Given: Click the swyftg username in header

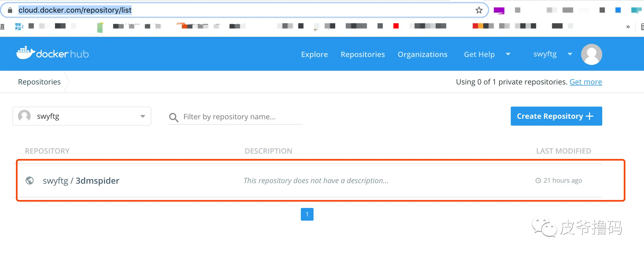Looking at the screenshot, I should [545, 54].
